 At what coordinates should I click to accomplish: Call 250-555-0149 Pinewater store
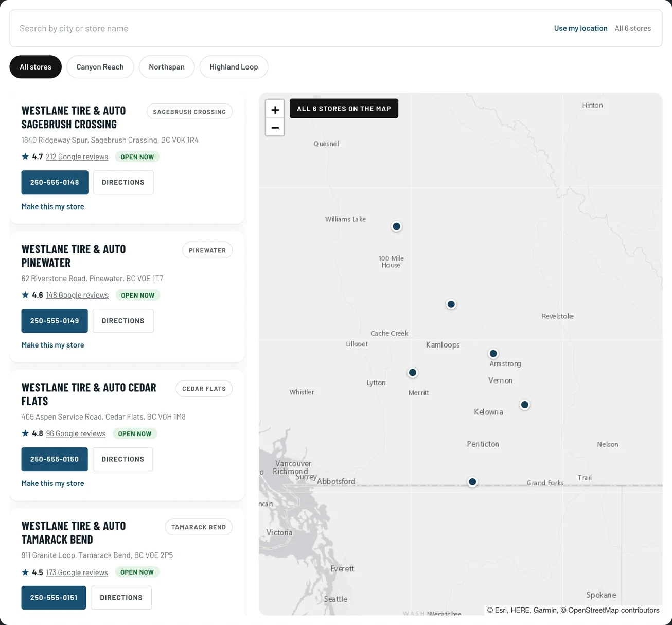pos(55,321)
